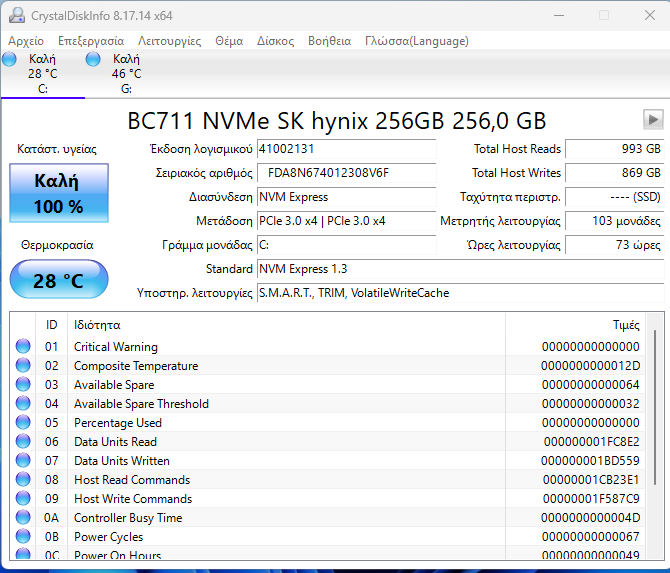Click the status orb for Host Write Commands
This screenshot has height=573, width=670.
click(x=23, y=498)
